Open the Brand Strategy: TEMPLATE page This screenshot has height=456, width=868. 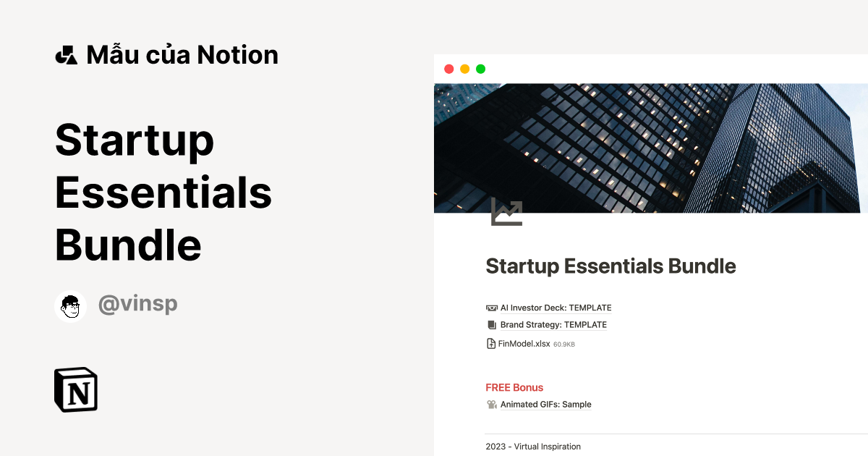click(x=553, y=324)
